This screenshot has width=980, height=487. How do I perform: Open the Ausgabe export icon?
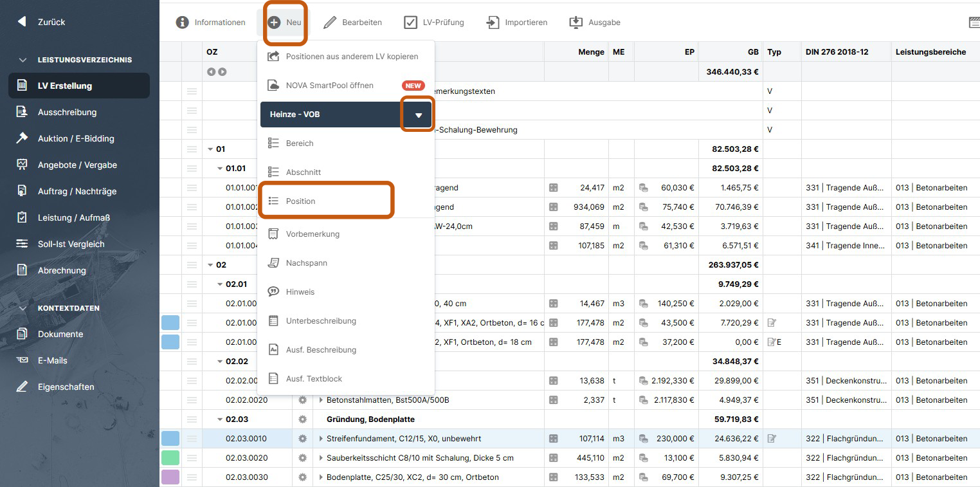coord(576,23)
